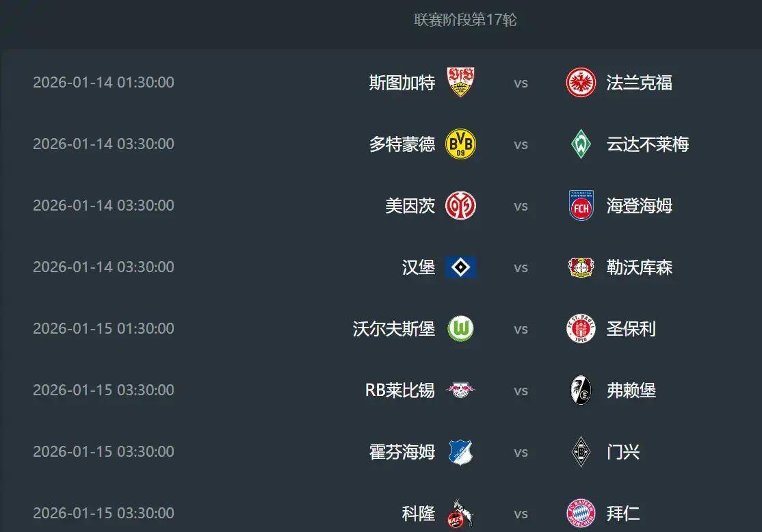This screenshot has width=762, height=532.
Task: Click the RB Leipzig bulls logo
Action: [x=460, y=390]
